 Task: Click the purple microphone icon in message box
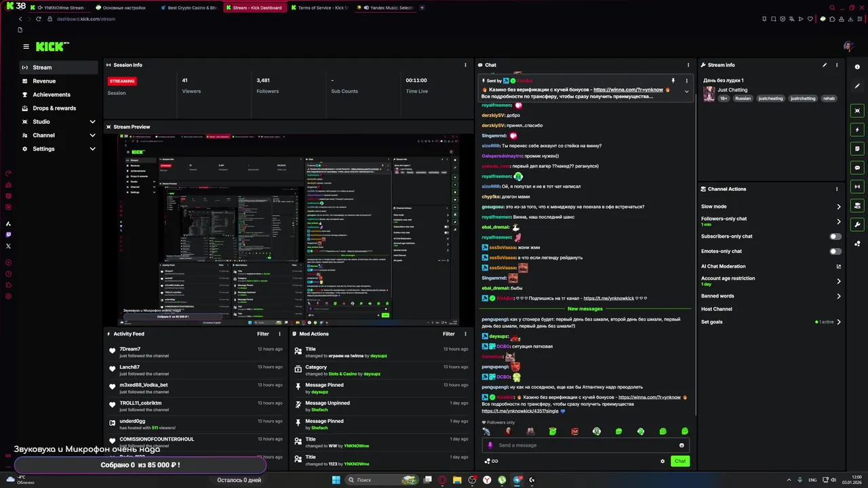pos(490,445)
